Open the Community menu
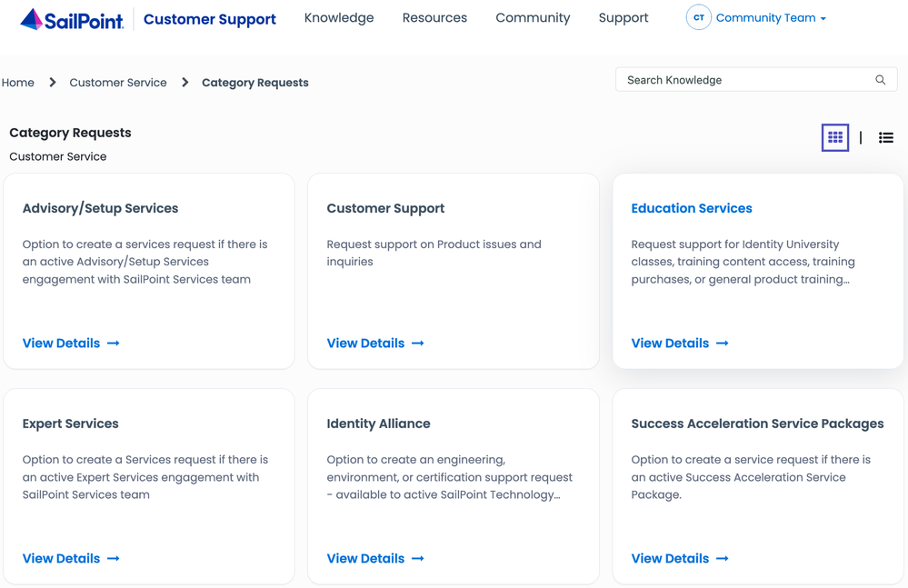908x588 pixels. [533, 18]
